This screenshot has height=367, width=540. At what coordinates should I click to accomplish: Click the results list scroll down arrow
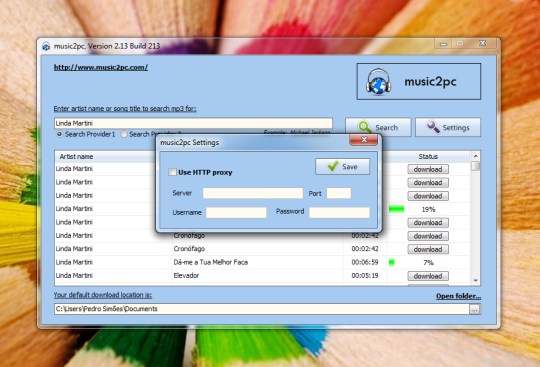[x=476, y=281]
